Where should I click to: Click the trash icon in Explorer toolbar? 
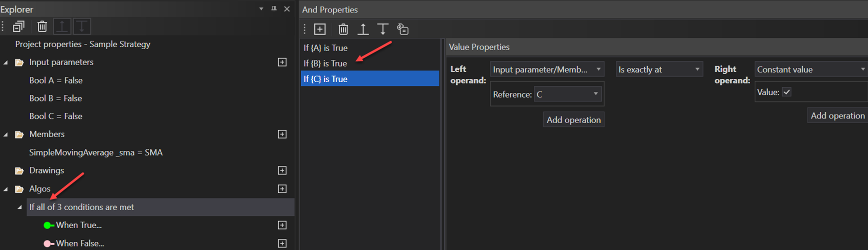coord(42,26)
